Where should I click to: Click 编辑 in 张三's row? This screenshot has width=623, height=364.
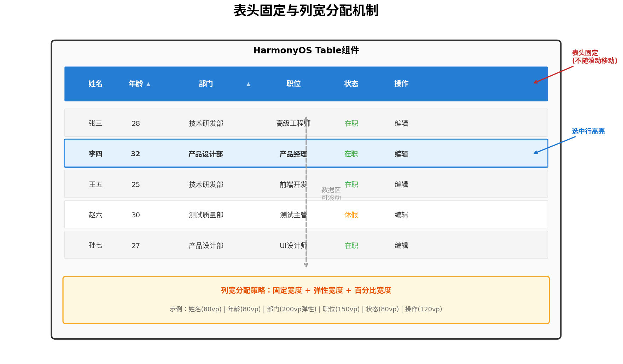(x=401, y=123)
